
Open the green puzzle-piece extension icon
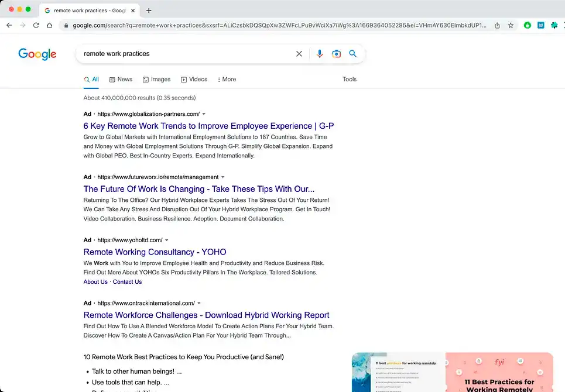click(x=554, y=25)
